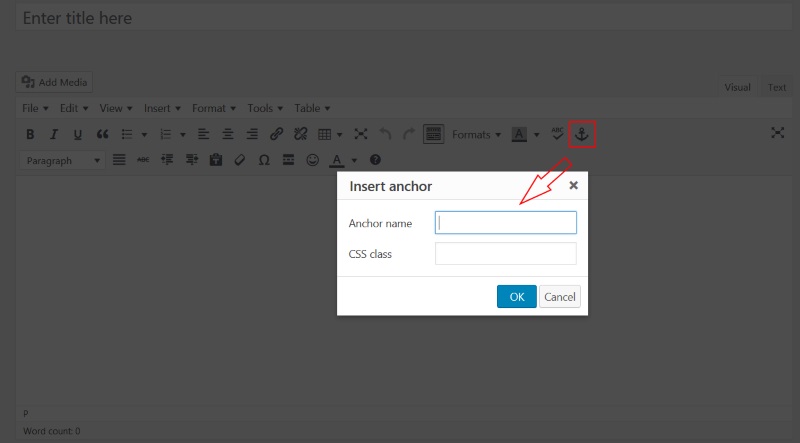Click the anchor icon in toolbar
The image size is (800, 443).
click(582, 134)
